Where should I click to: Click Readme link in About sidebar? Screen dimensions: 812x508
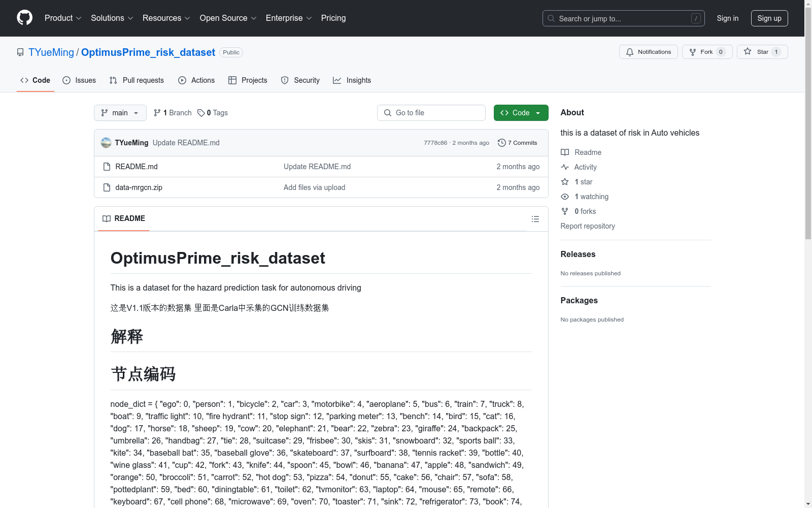click(x=581, y=152)
